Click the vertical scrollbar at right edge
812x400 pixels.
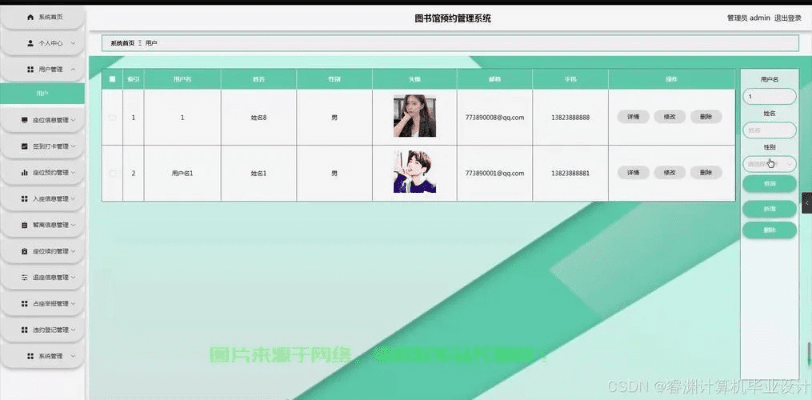tap(808, 354)
